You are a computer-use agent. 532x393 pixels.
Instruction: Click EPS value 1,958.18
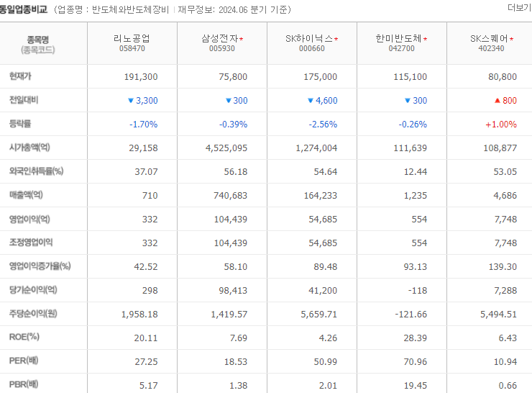pyautogui.click(x=139, y=315)
